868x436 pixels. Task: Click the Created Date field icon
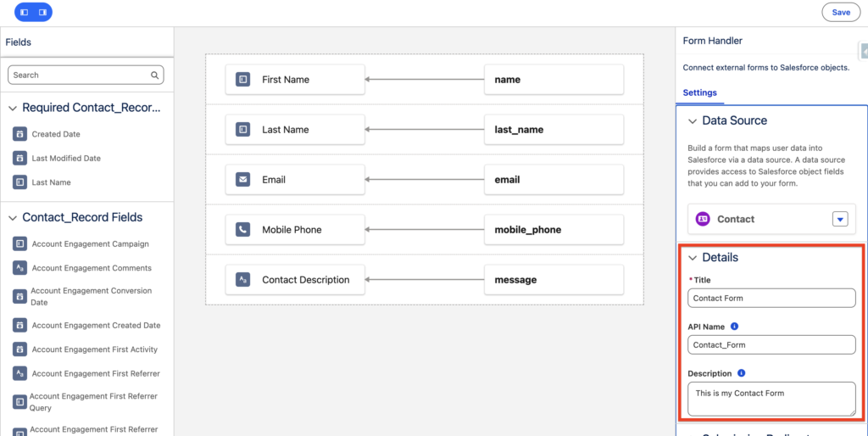(x=19, y=134)
